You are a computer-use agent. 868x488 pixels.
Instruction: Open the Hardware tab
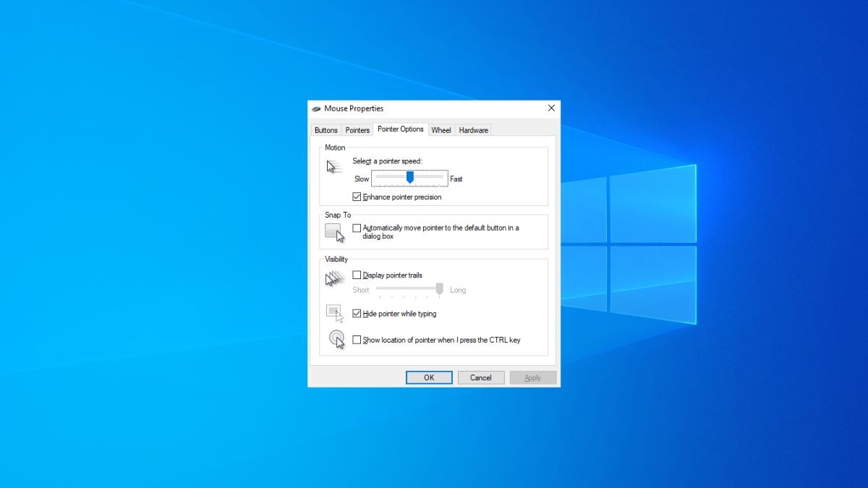click(x=473, y=130)
